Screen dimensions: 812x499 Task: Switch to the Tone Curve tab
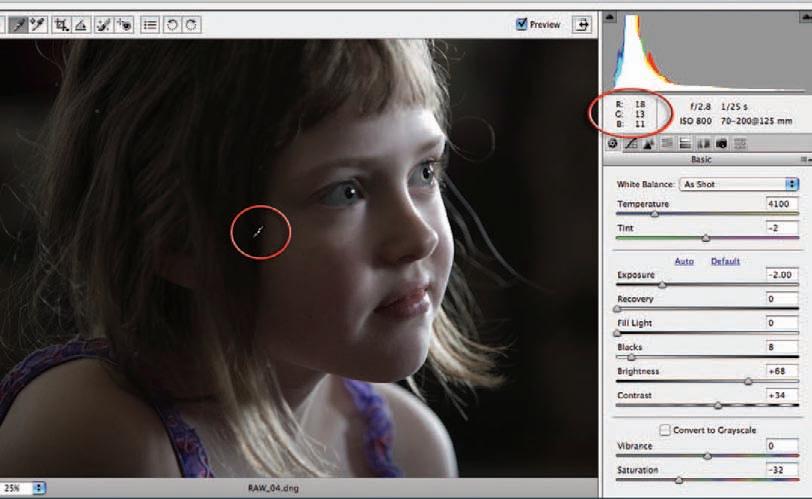tap(631, 143)
